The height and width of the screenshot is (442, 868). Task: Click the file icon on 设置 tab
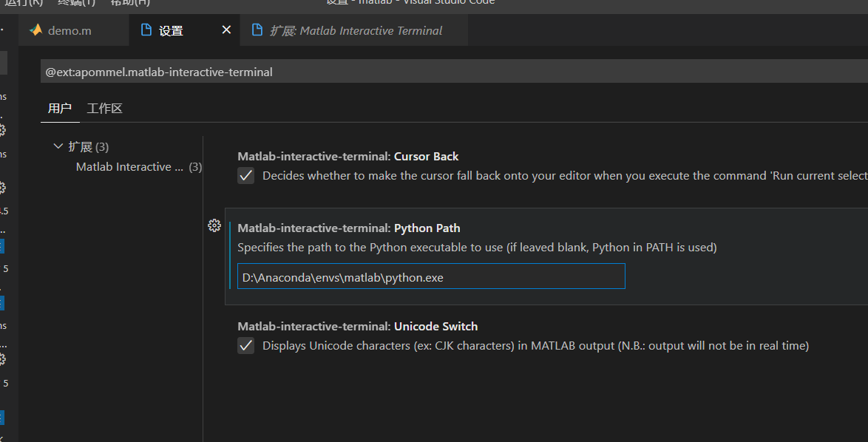coord(146,30)
